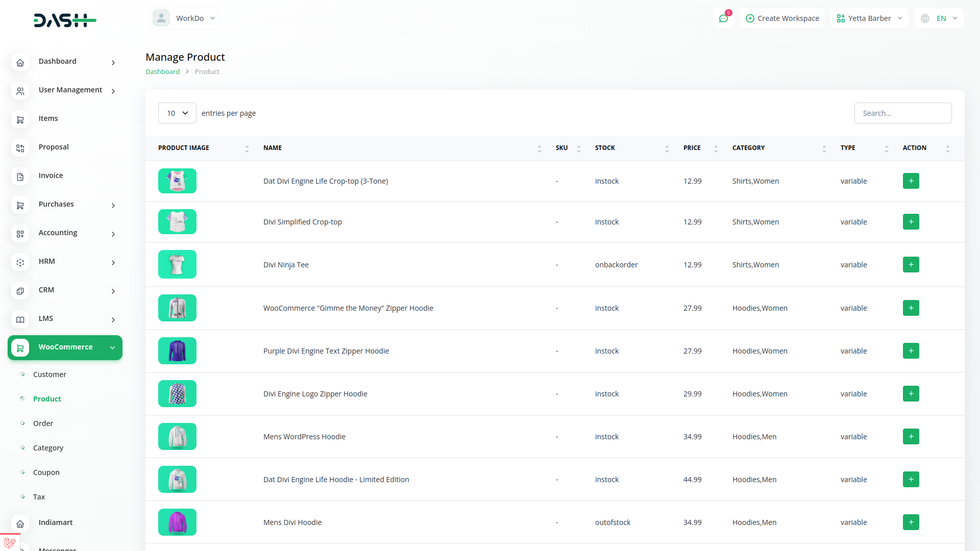Open the entries per page dropdown

[177, 113]
